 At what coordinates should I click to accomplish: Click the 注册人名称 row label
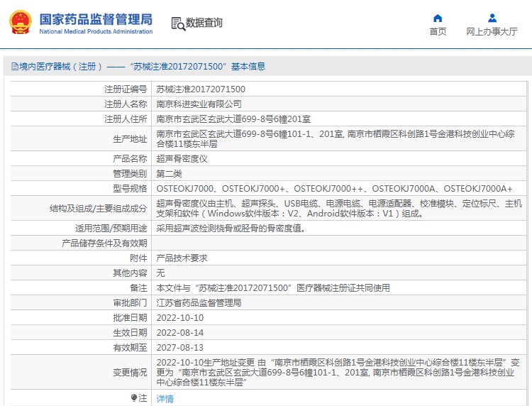coord(126,104)
